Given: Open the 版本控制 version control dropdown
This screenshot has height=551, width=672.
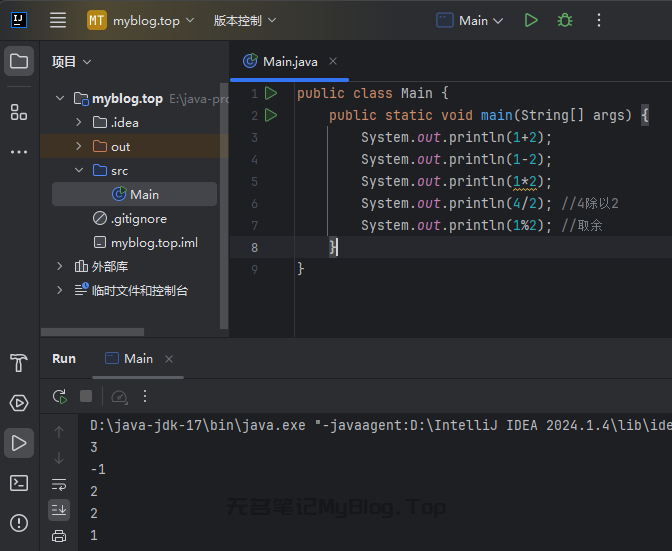Looking at the screenshot, I should coord(245,21).
